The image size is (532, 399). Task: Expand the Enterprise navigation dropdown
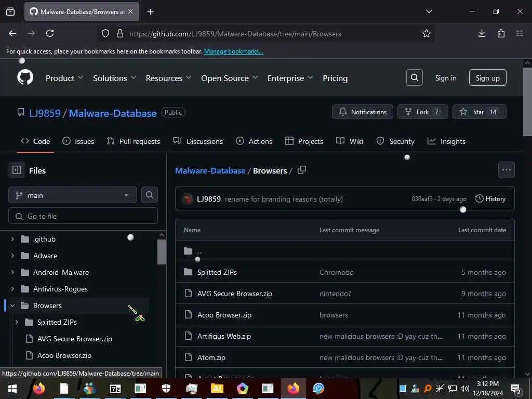[x=290, y=78]
